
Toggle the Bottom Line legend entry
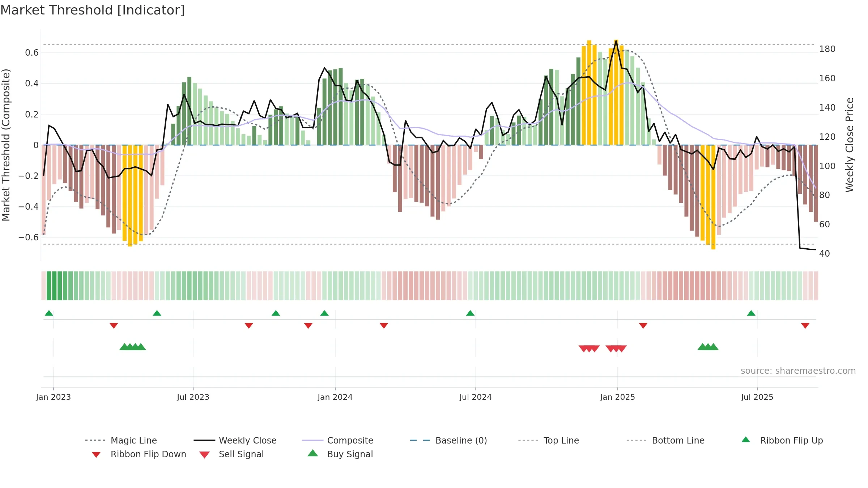click(x=665, y=440)
